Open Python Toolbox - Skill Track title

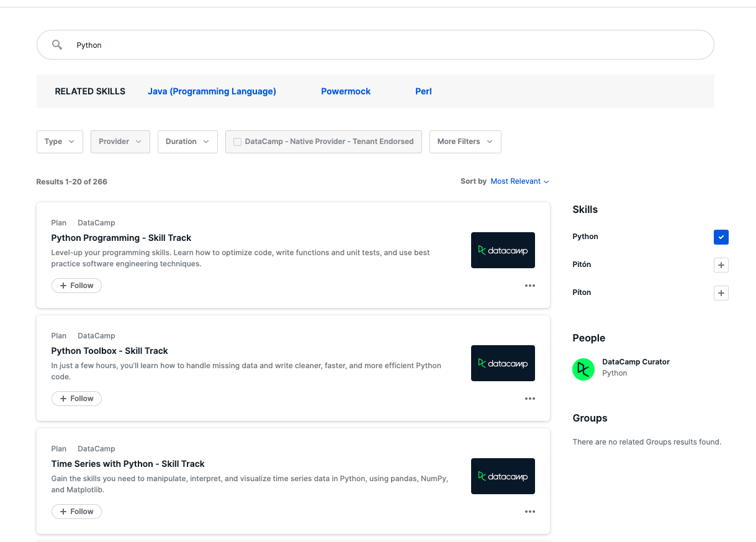(109, 351)
